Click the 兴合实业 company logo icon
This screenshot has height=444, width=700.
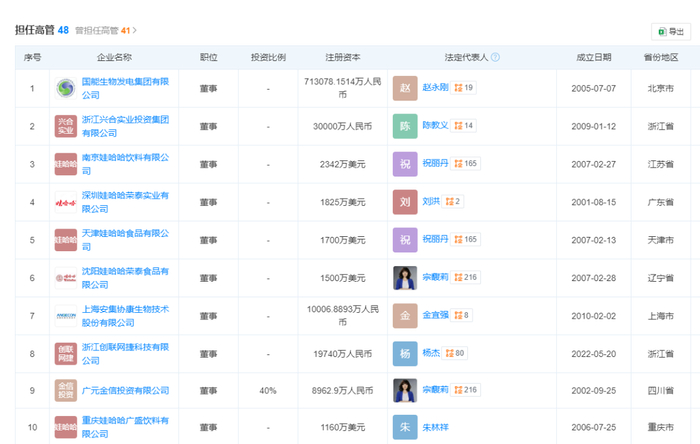[x=66, y=127]
